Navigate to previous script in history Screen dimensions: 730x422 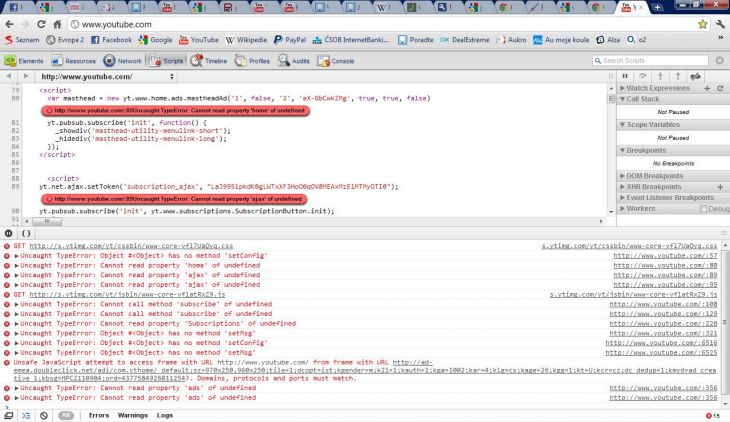click(x=8, y=76)
